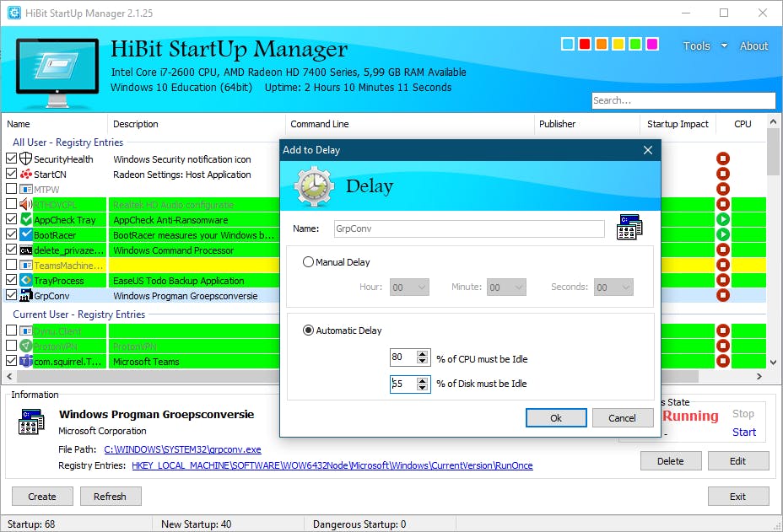Click the MTPW entry icon
This screenshot has width=783, height=532.
pos(25,189)
